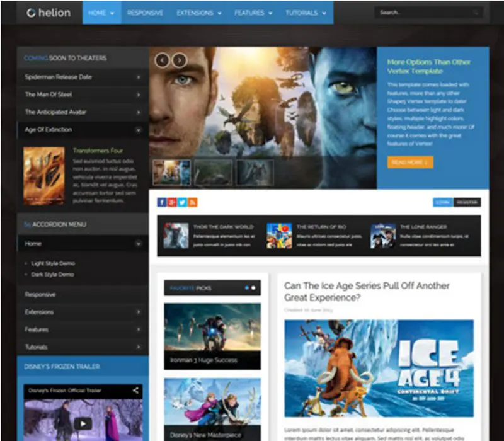Screen dimensions: 504x441
Task: Select first Favorite Picks pagination dot
Action: (x=247, y=288)
